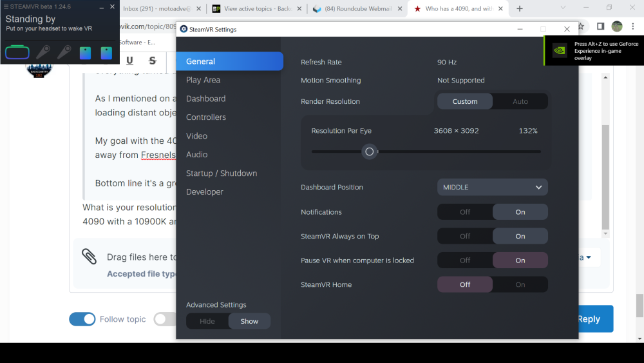This screenshot has height=363, width=644.
Task: Open the Controllers settings tab
Action: coord(206,117)
